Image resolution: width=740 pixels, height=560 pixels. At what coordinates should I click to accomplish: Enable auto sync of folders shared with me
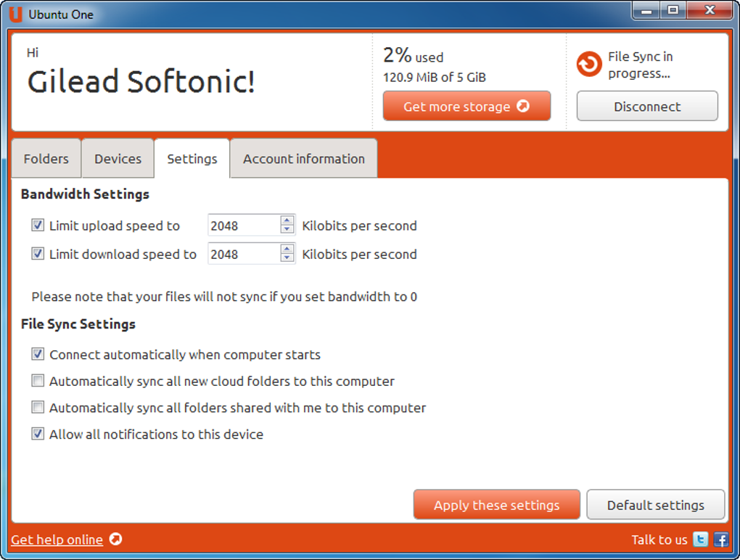(x=38, y=408)
